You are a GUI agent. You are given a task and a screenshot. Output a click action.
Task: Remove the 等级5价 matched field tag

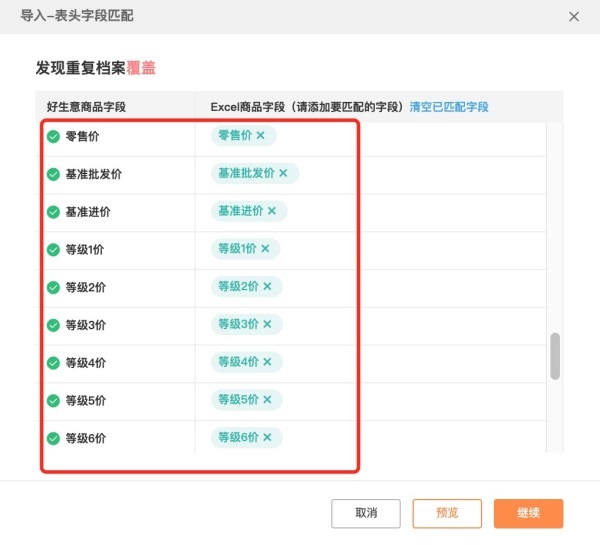[x=267, y=400]
